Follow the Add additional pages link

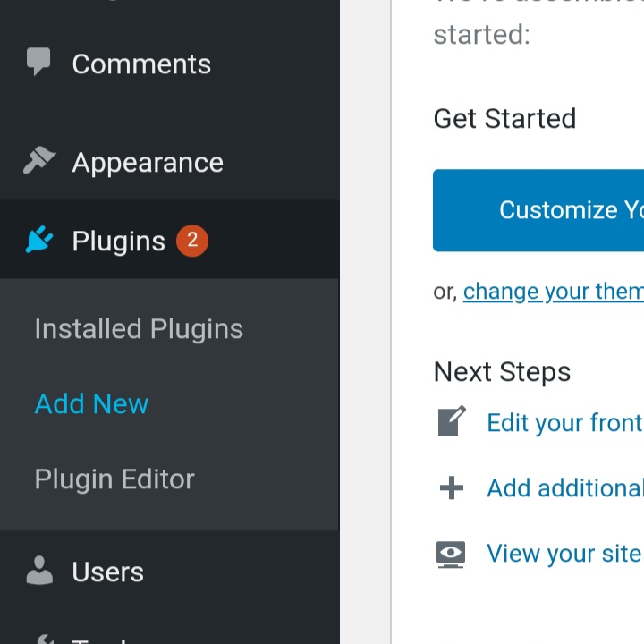click(x=564, y=487)
